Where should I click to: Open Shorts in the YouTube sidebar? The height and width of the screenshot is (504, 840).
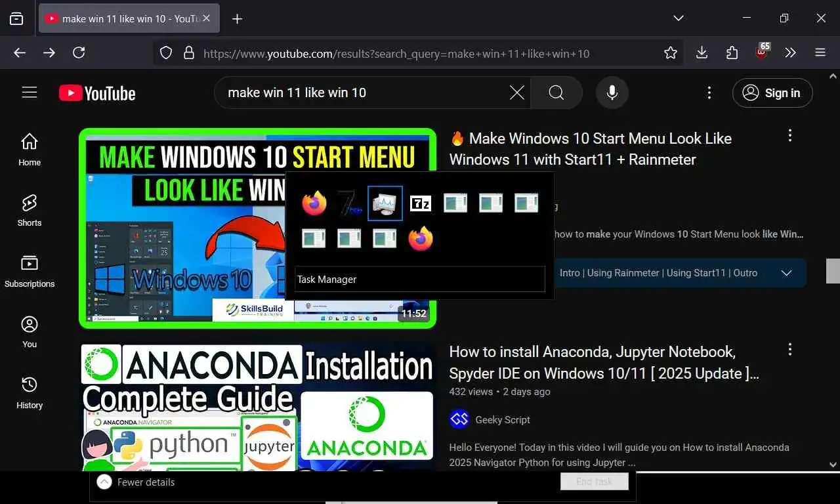click(x=30, y=211)
